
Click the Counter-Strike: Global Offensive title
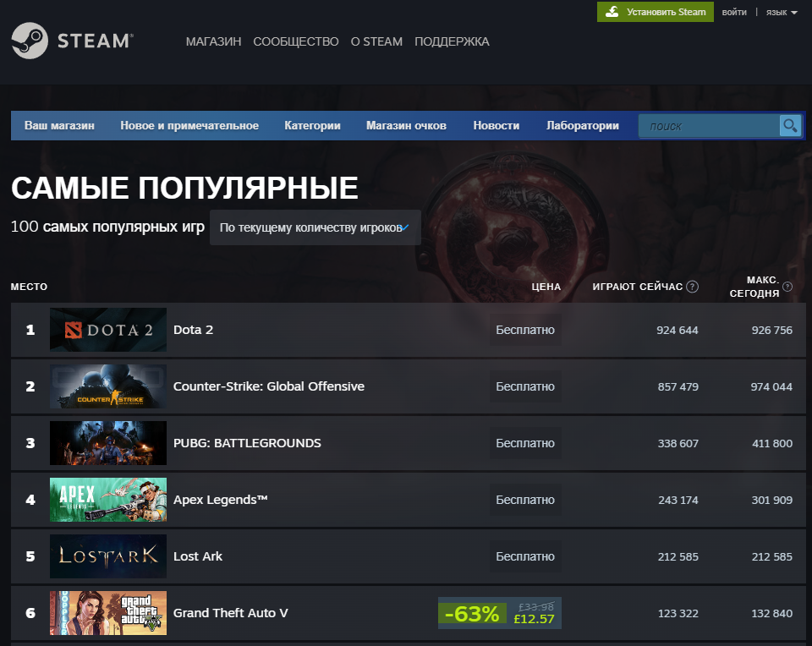coord(269,386)
